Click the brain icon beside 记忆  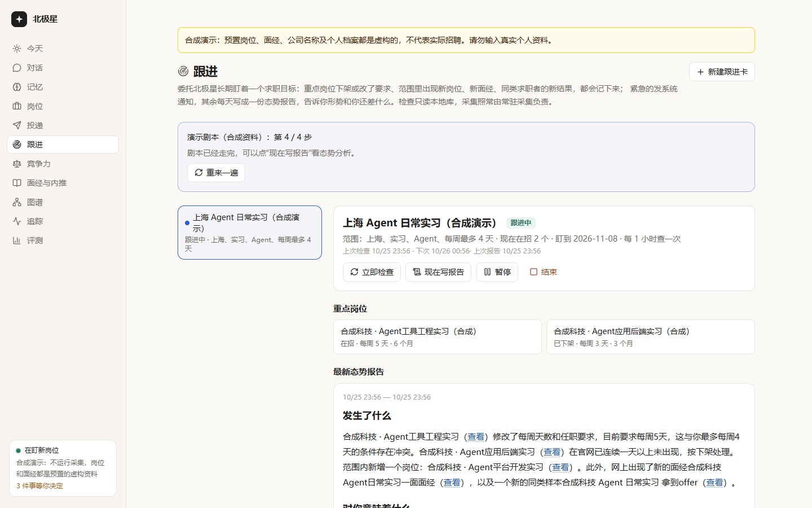[17, 87]
